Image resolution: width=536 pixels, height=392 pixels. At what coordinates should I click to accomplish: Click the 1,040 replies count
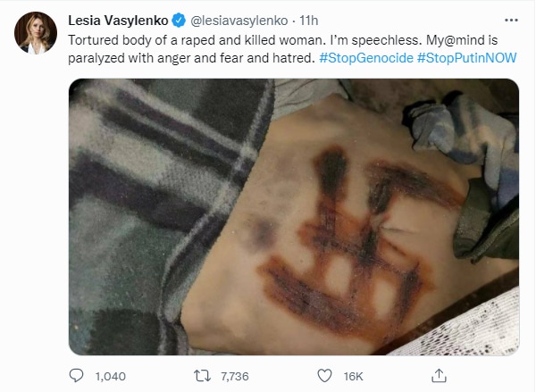(111, 376)
